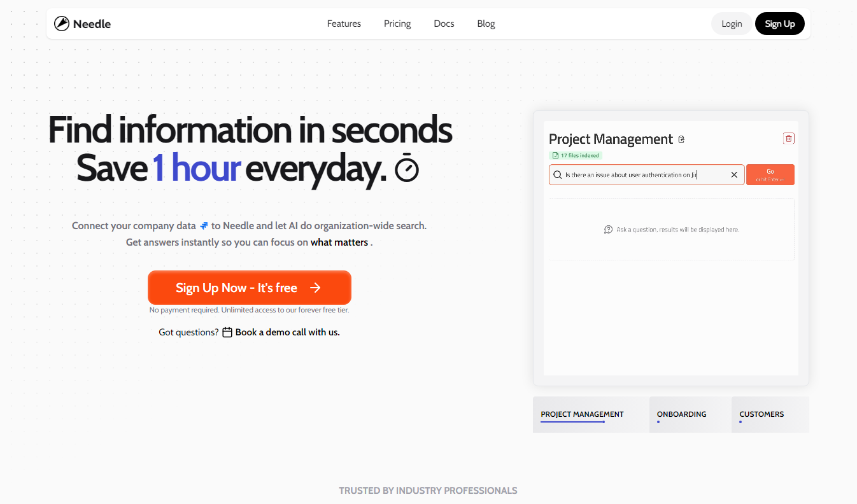Click '1 hour' blue headline text

click(196, 168)
